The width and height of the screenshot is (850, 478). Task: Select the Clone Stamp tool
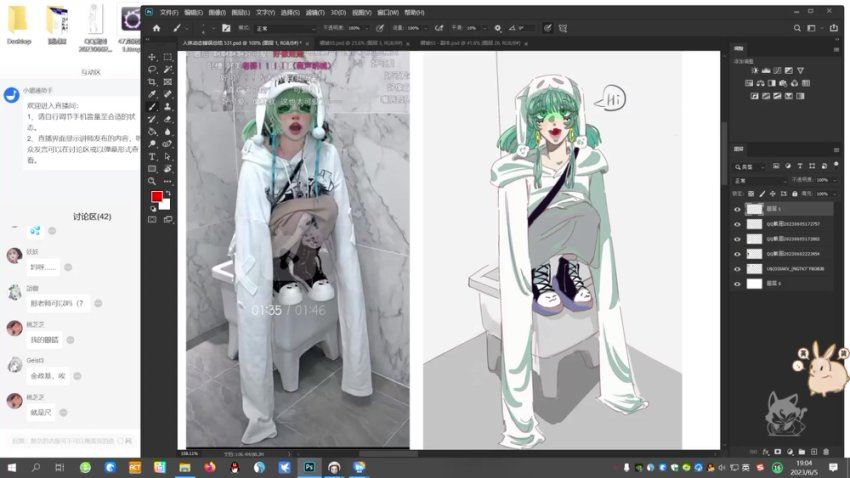[x=168, y=107]
